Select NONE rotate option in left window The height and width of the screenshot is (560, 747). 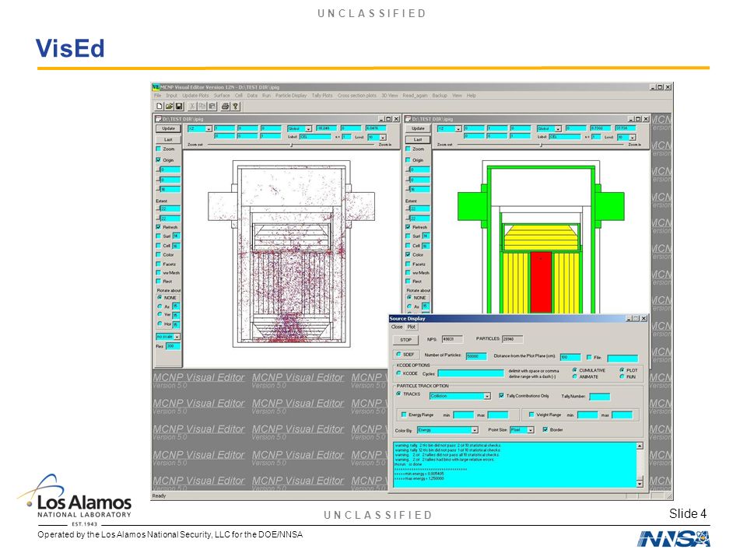pyautogui.click(x=160, y=297)
